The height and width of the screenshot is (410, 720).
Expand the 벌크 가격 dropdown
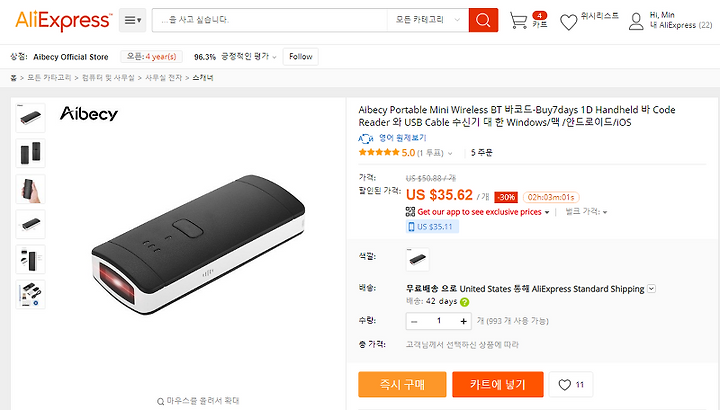coord(586,212)
